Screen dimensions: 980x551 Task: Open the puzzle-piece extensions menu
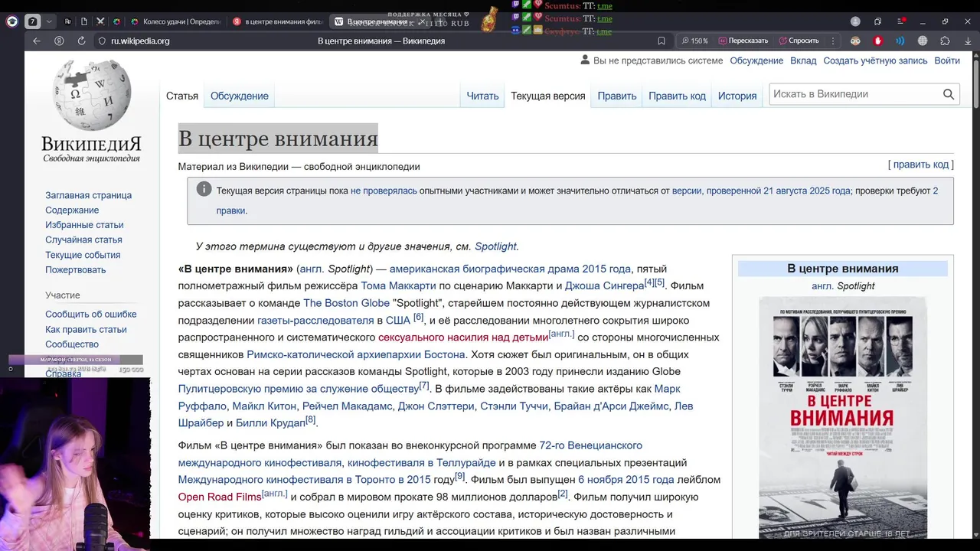[x=946, y=41]
